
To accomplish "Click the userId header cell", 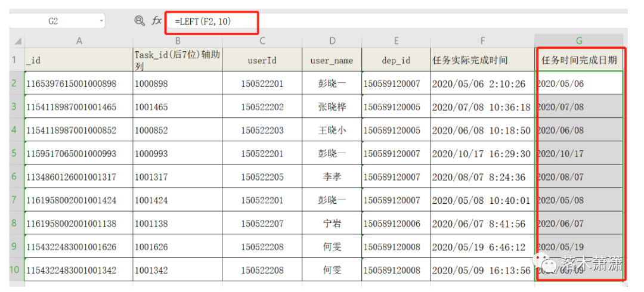I will (x=262, y=60).
